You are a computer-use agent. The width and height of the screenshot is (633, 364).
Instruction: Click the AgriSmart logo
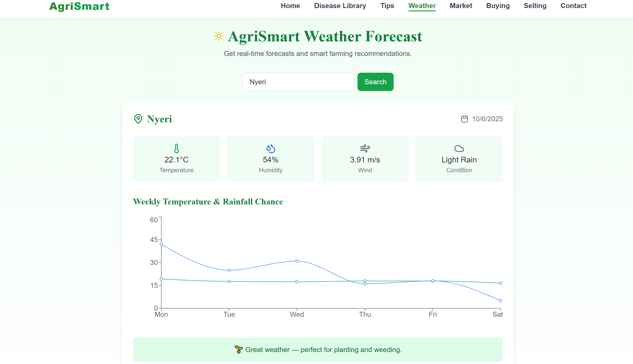click(x=79, y=6)
